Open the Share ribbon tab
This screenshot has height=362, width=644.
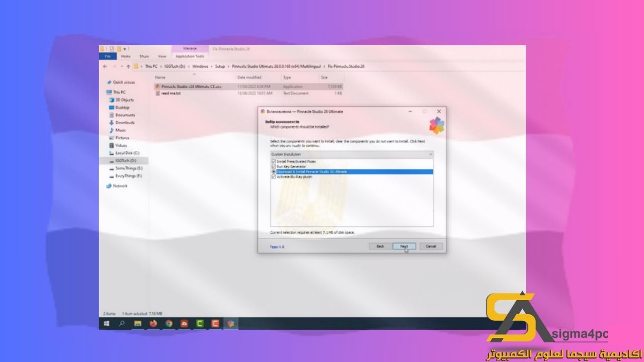tap(144, 56)
